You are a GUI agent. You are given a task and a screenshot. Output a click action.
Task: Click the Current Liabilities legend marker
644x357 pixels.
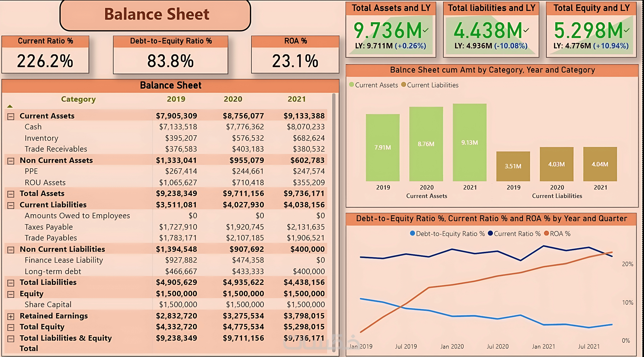click(x=403, y=85)
